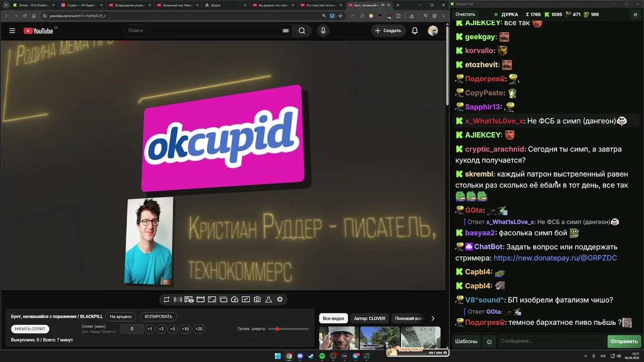Select the Автор: CLOVER filter chip
This screenshot has height=362, width=644.
coord(369,318)
